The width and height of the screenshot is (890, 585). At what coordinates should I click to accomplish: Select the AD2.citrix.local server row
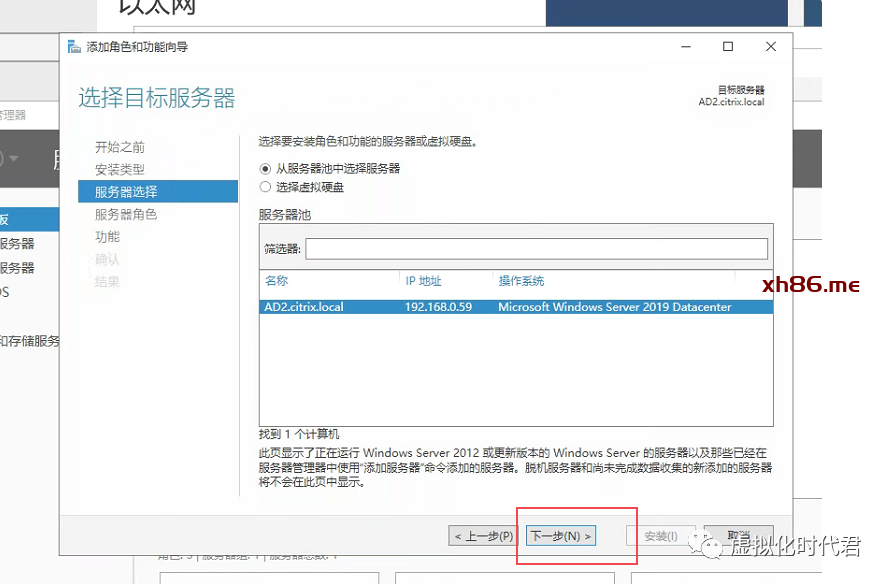[x=516, y=307]
